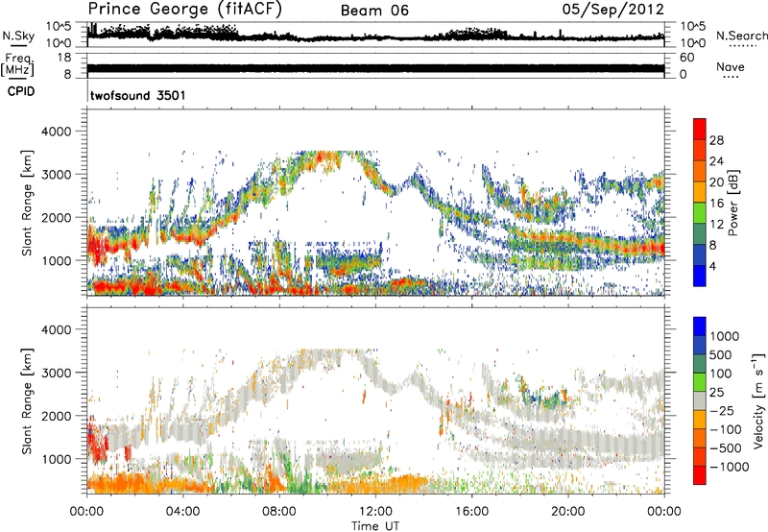Click the "N.Search" axis label
The width and height of the screenshot is (768, 532).
(x=741, y=36)
